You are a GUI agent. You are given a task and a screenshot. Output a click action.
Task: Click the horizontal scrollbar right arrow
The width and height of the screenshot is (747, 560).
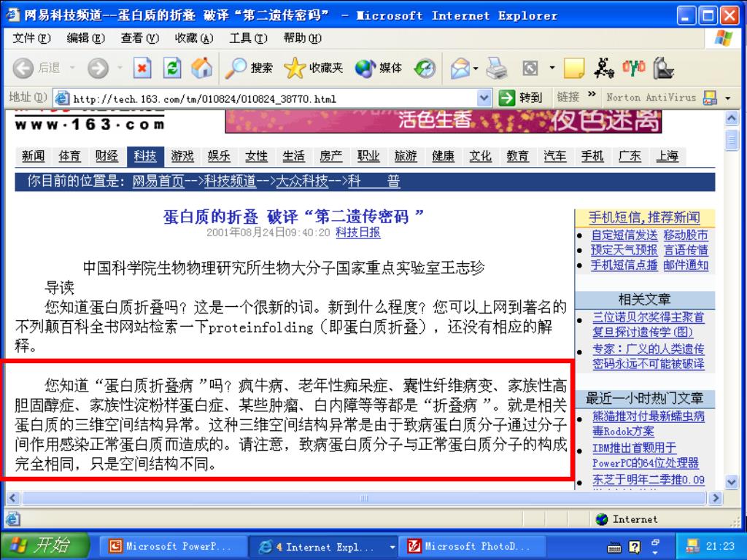tap(715, 498)
